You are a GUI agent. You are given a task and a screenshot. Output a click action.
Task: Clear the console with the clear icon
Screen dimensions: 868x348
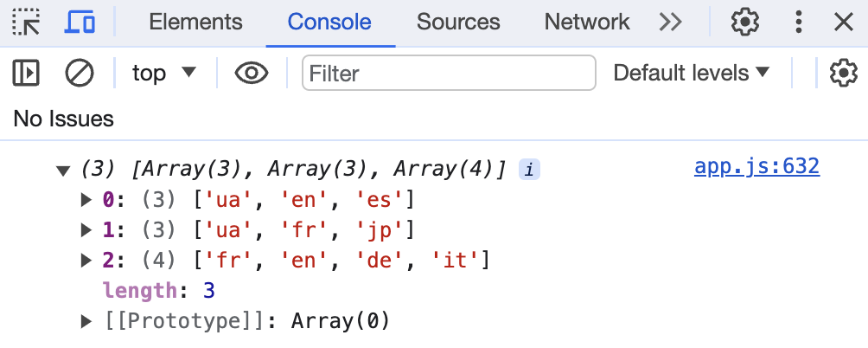(x=80, y=74)
